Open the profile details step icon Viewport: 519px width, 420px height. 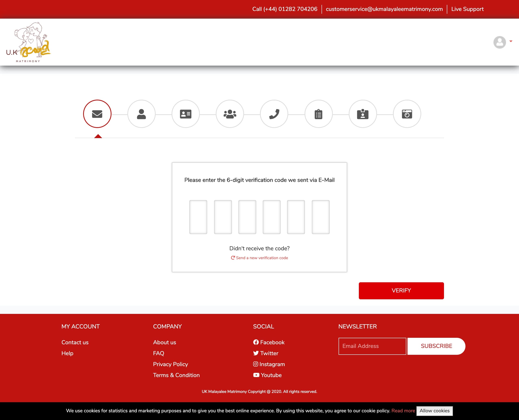(x=142, y=114)
